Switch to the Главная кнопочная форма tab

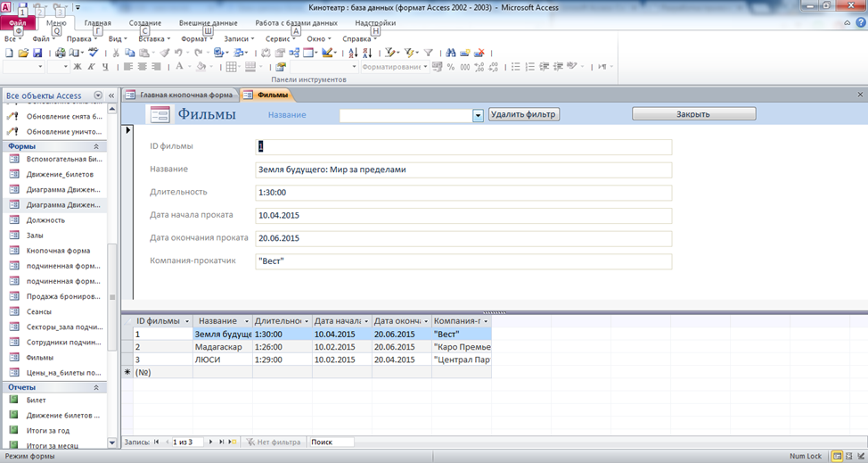pos(181,95)
